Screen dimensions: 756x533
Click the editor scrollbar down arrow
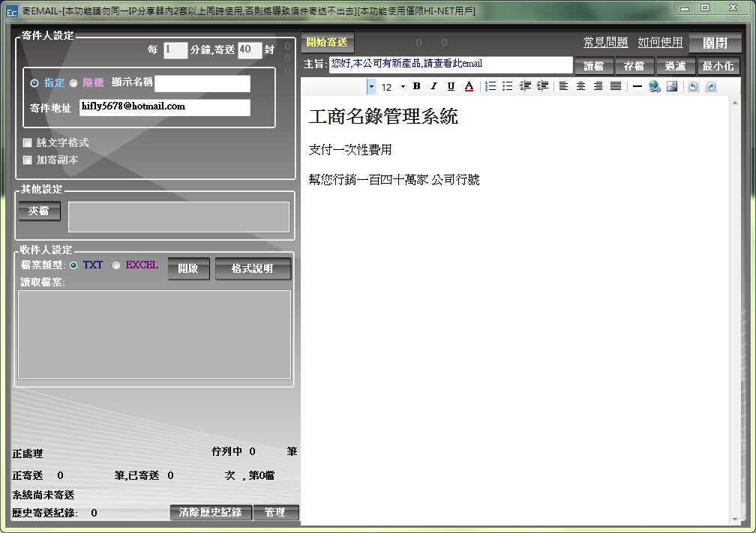pos(735,520)
